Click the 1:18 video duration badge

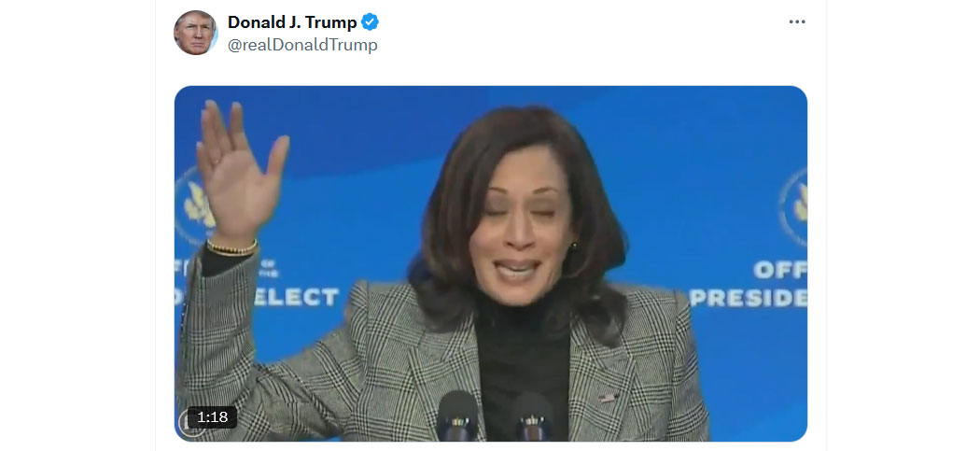212,417
